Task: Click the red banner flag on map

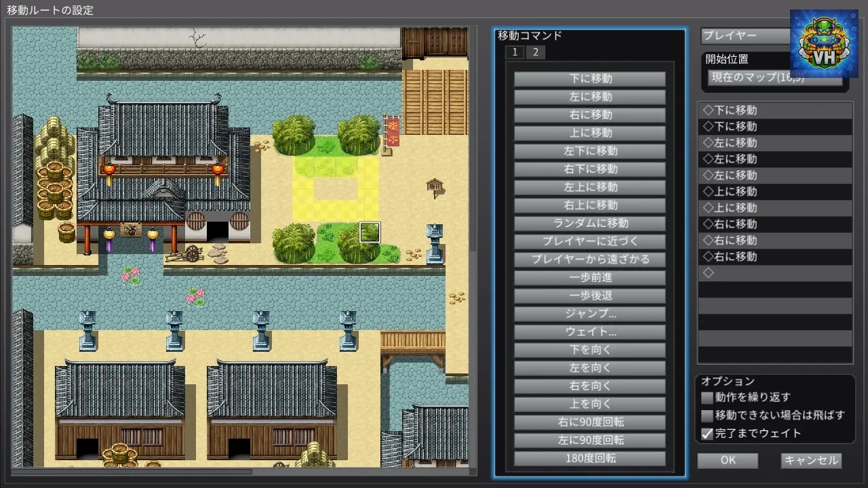Action: pyautogui.click(x=391, y=132)
